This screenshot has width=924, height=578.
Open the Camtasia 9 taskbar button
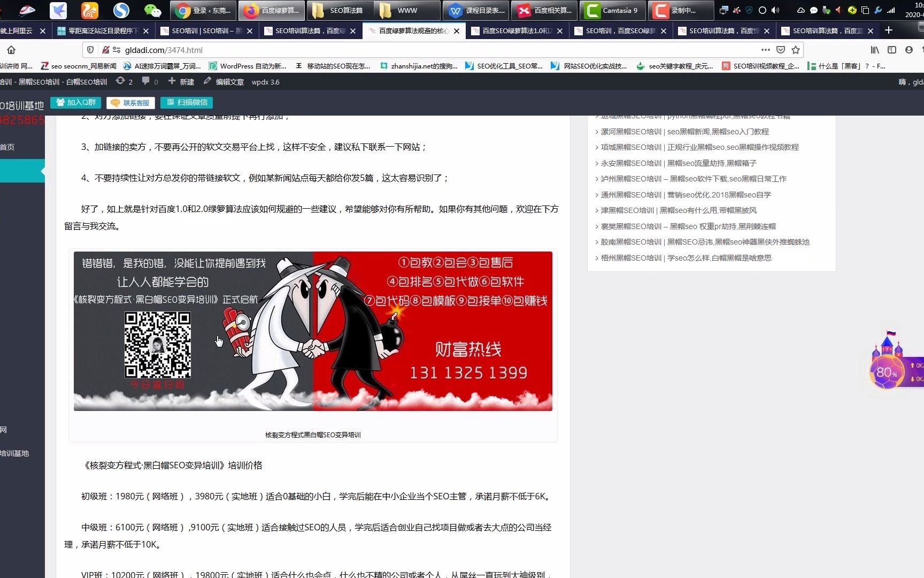click(x=612, y=10)
